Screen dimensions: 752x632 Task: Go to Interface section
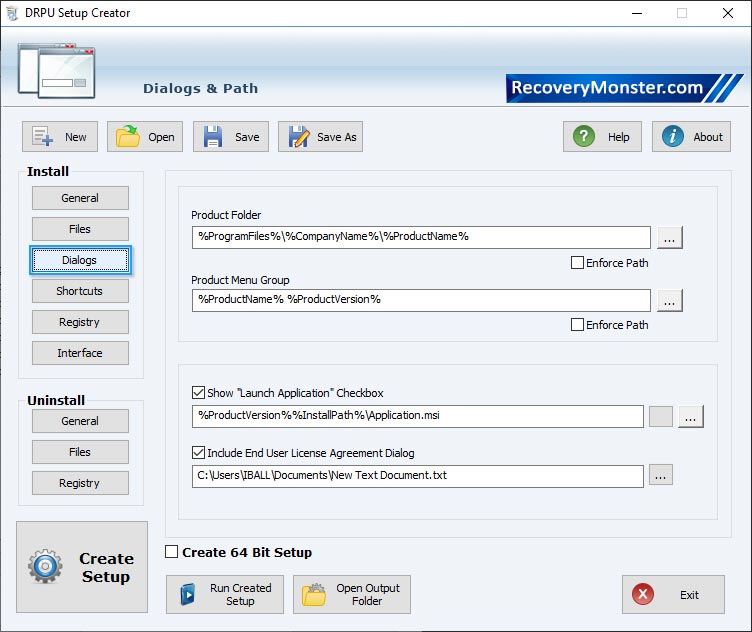click(x=80, y=353)
